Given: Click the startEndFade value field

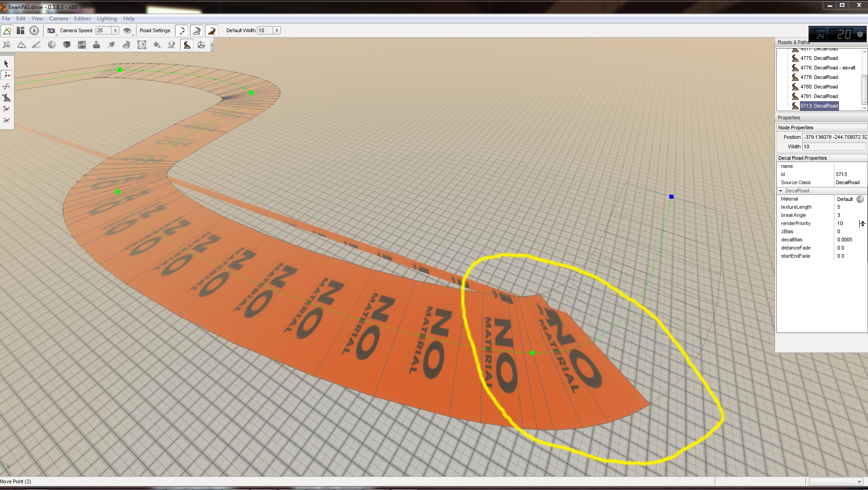Looking at the screenshot, I should [850, 256].
